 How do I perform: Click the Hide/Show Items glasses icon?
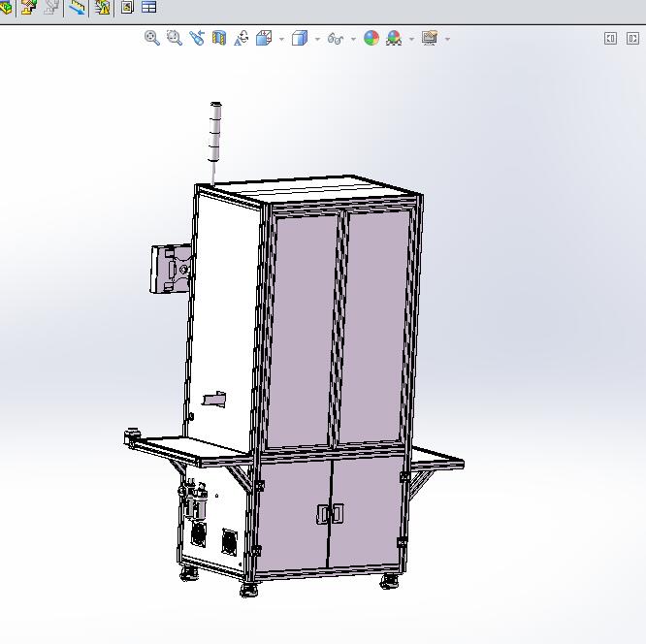(336, 39)
